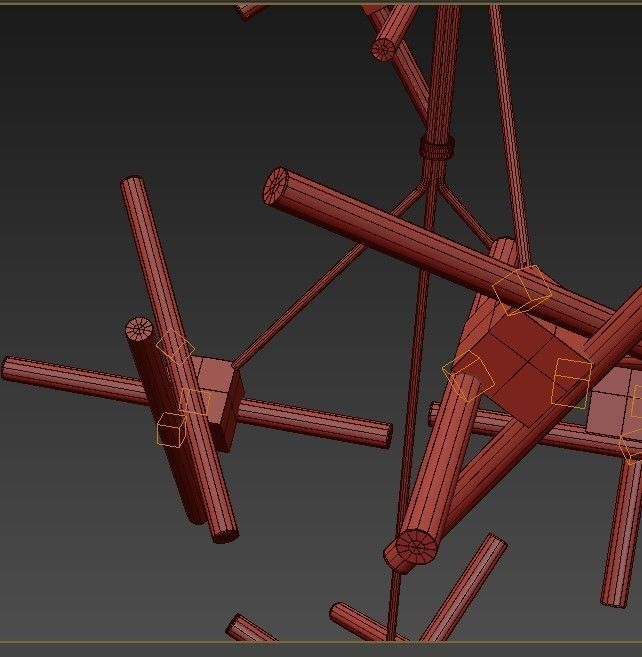Screen dimensions: 642x657
Task: Click the round end cap of long diagonal cylinder
Action: tap(276, 186)
